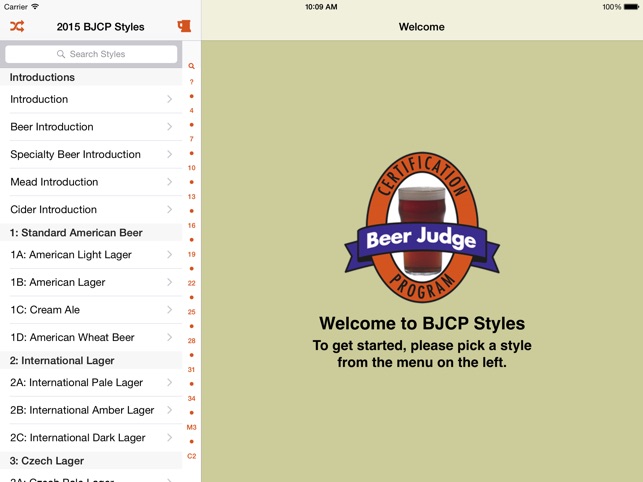
Task: Tap chevron on American Wheat Beer row
Action: 169,337
